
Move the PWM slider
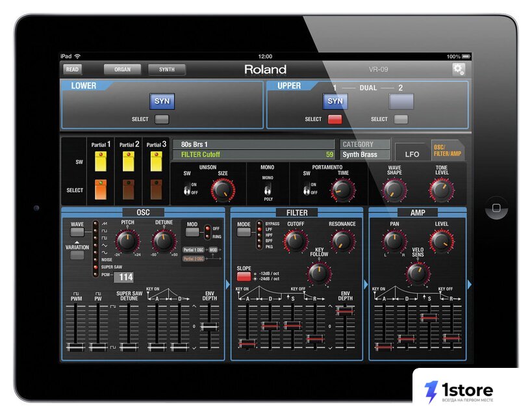pyautogui.click(x=75, y=346)
